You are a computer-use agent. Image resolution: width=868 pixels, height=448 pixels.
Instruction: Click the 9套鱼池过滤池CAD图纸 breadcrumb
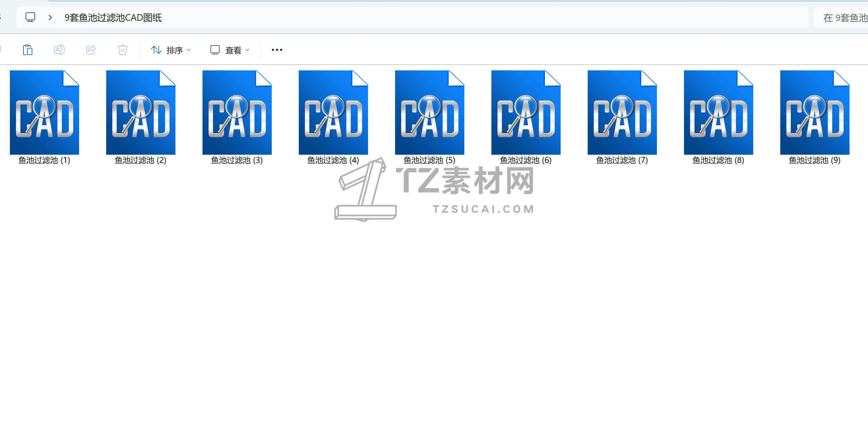pyautogui.click(x=113, y=17)
